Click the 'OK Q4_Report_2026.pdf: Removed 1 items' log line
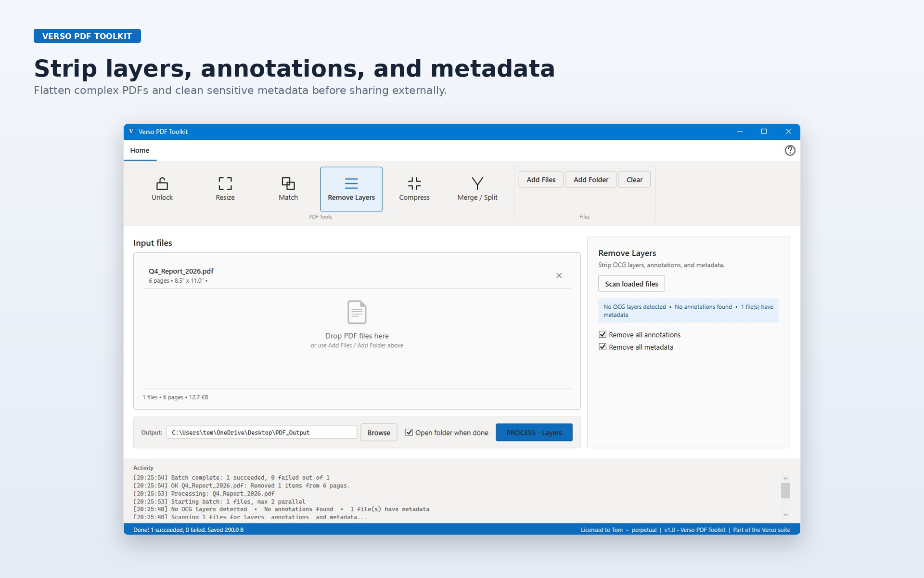The height and width of the screenshot is (578, 924). click(x=242, y=486)
